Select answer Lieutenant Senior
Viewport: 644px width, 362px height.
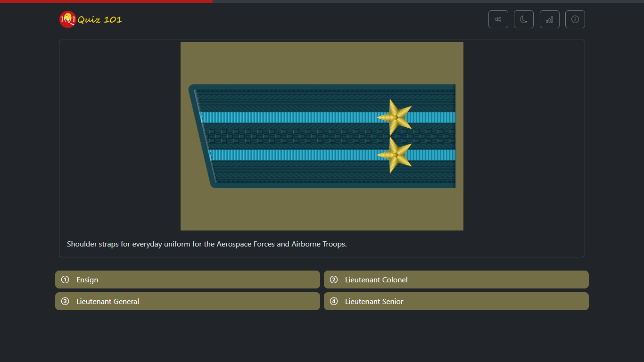456,301
